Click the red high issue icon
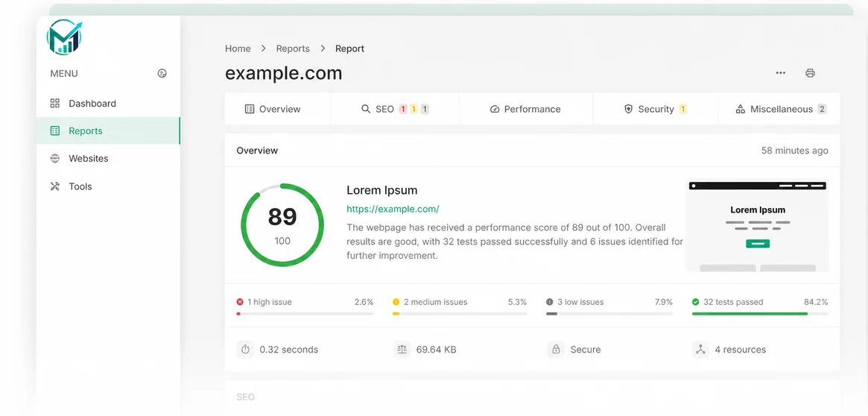 click(x=240, y=302)
